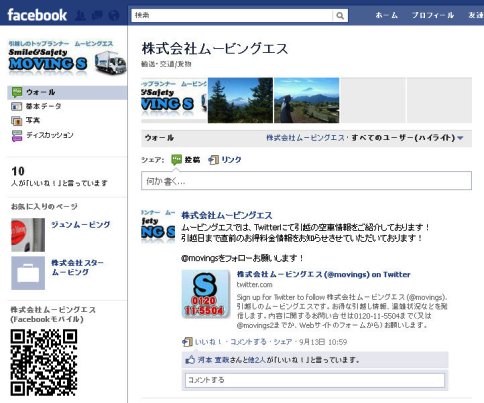Choose 投稿 share option

point(192,160)
